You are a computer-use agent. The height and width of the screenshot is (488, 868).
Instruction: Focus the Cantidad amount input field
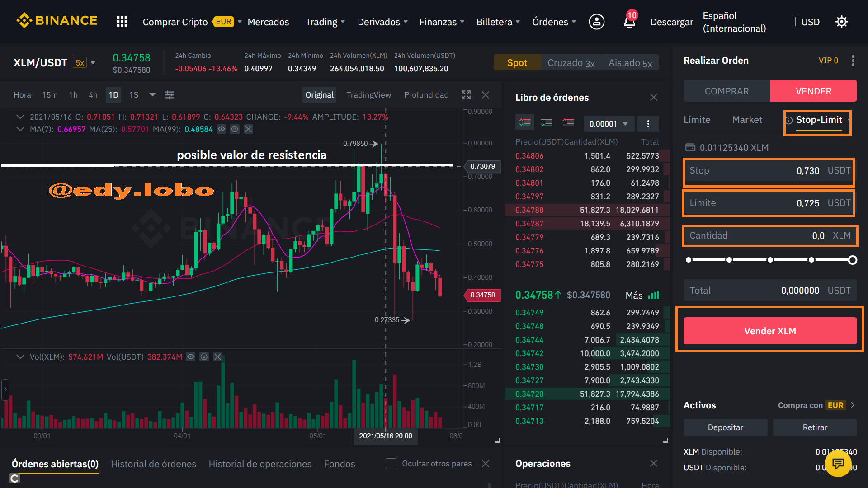coord(770,235)
